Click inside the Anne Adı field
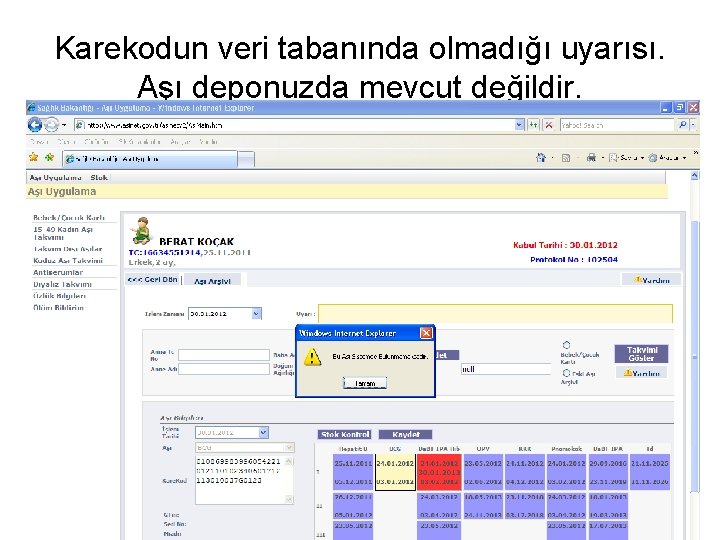Viewport: 720px width, 540px height. point(224,369)
